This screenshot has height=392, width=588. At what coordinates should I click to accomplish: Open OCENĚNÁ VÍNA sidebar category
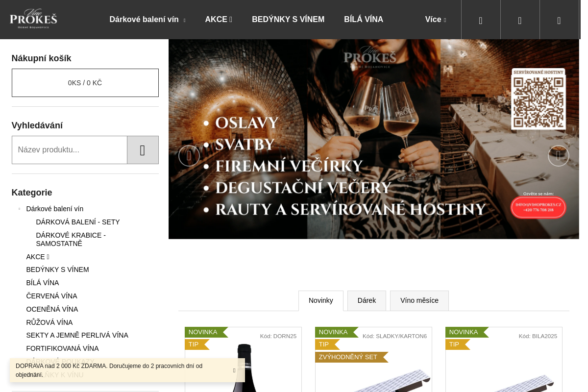[x=52, y=309]
